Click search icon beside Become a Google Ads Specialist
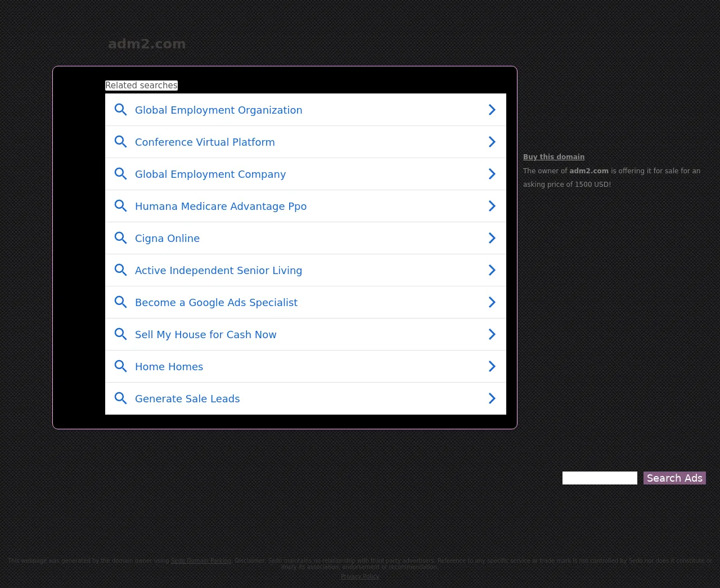 [120, 302]
